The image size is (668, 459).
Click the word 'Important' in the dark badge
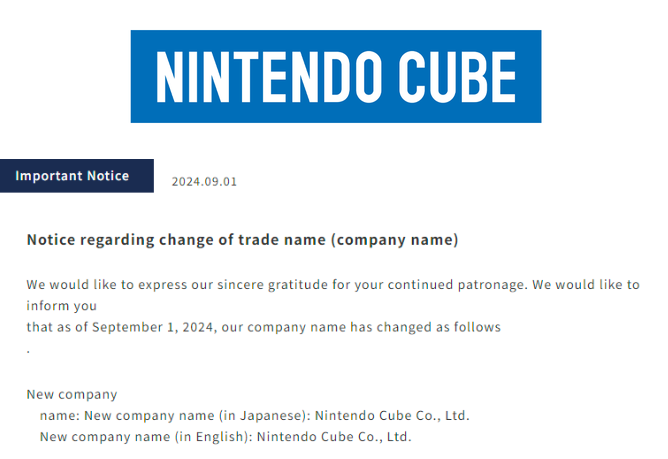tap(49, 176)
